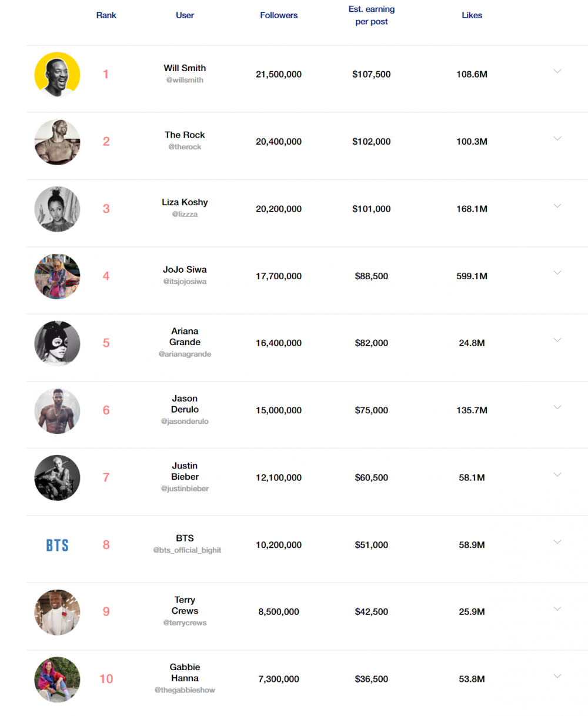Select Liza Koshy's avatar image
Screen dimensions: 588x716
57,209
